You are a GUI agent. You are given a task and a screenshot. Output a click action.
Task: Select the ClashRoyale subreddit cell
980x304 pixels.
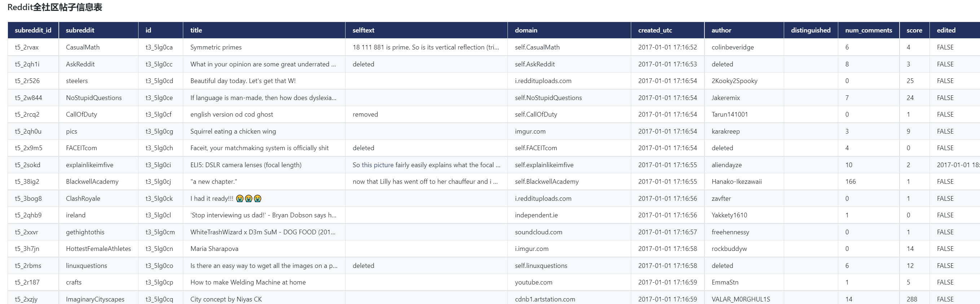pyautogui.click(x=98, y=199)
